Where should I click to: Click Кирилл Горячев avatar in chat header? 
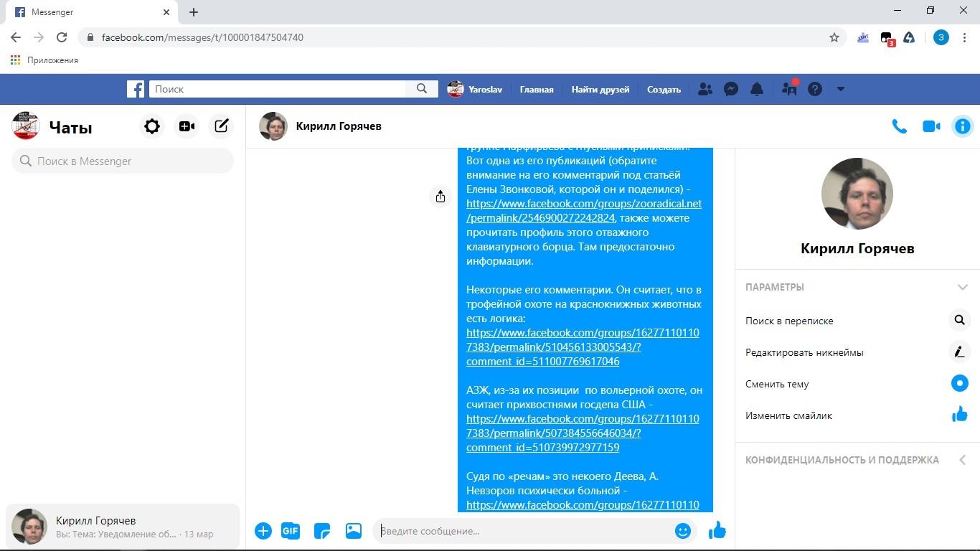coord(273,126)
